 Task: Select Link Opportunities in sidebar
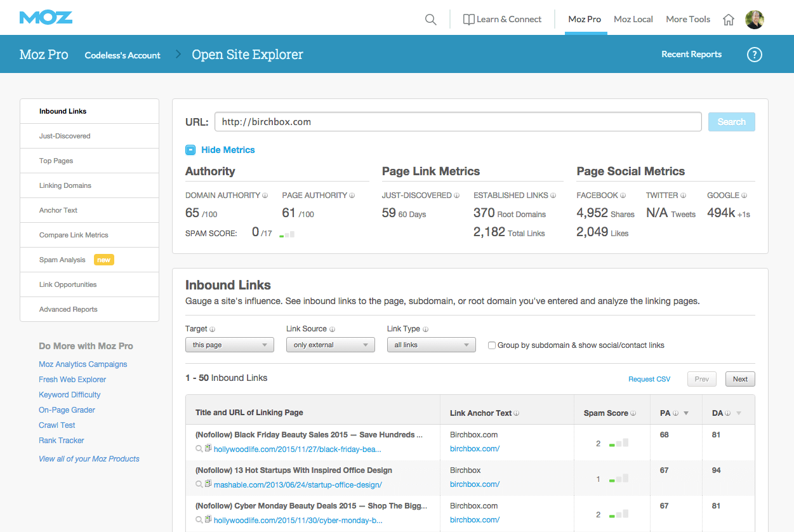click(x=89, y=284)
